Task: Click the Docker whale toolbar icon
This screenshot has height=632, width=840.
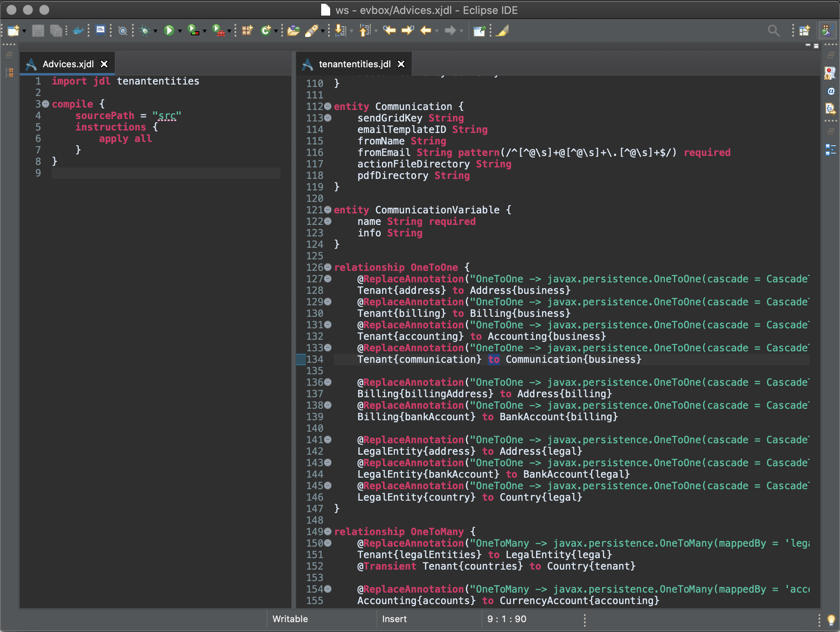Action: 78,30
